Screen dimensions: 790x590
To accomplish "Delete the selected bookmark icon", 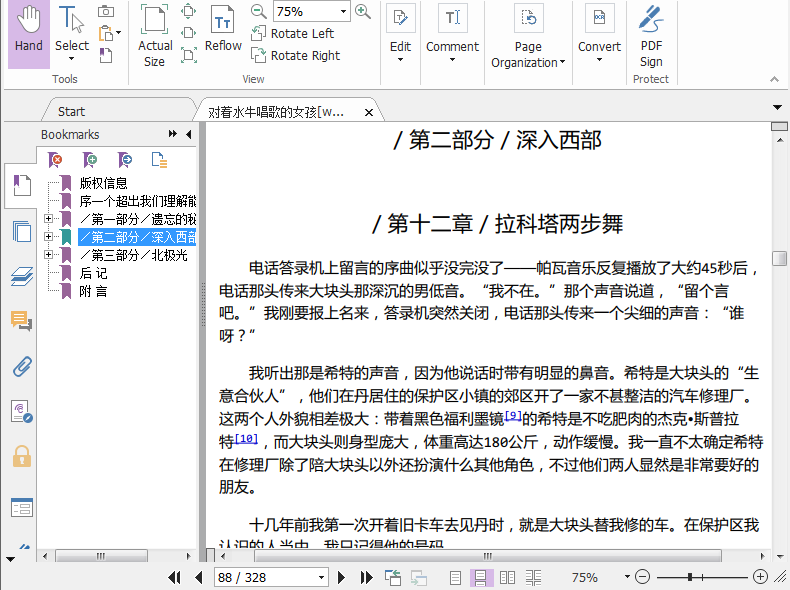I will pyautogui.click(x=57, y=160).
